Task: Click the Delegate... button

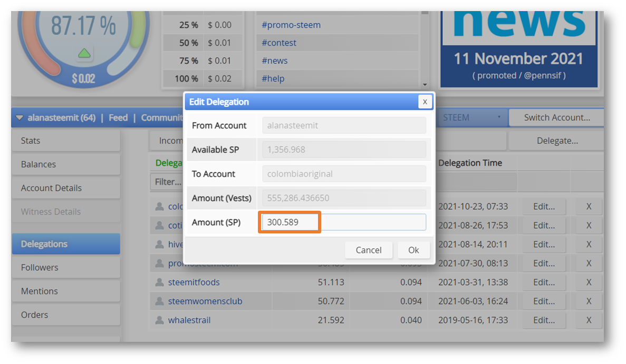Action: 557,141
